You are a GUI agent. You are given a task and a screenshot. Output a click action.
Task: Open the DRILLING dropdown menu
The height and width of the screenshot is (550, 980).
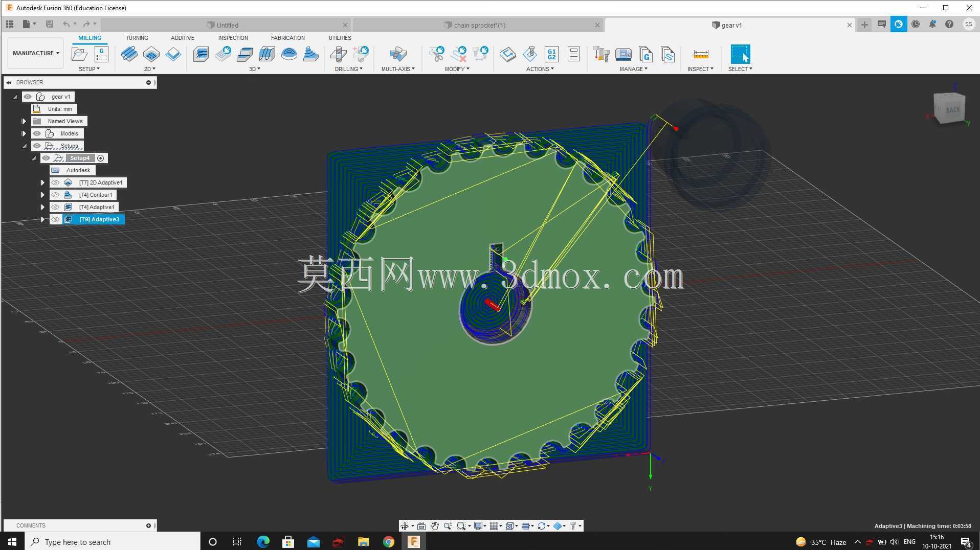click(348, 69)
